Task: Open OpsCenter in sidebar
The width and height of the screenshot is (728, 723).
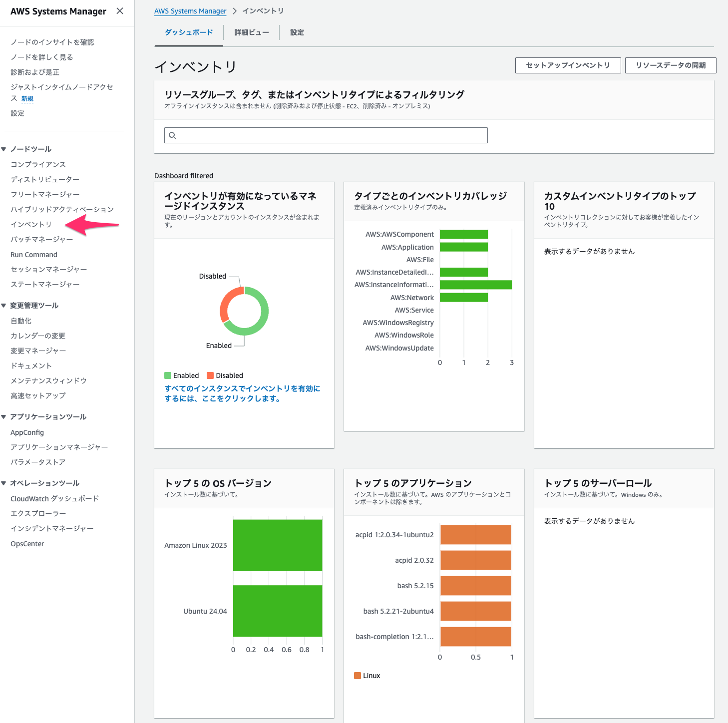Action: [27, 544]
